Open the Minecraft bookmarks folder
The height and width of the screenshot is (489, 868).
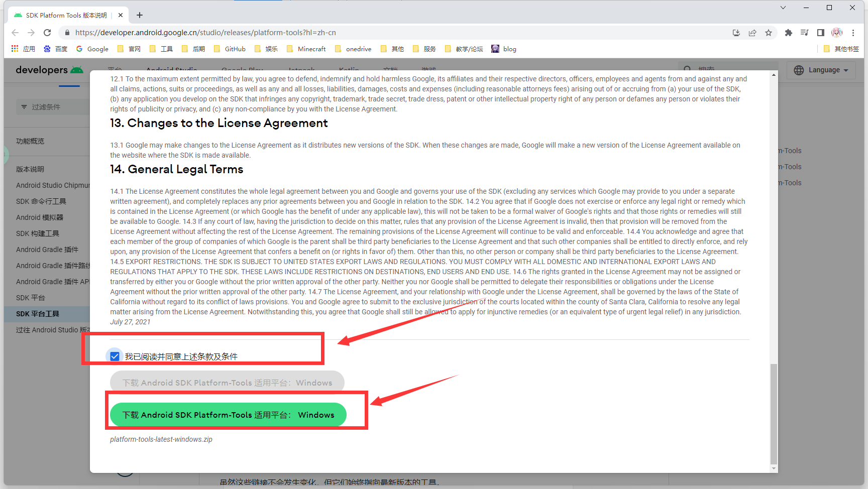[306, 49]
